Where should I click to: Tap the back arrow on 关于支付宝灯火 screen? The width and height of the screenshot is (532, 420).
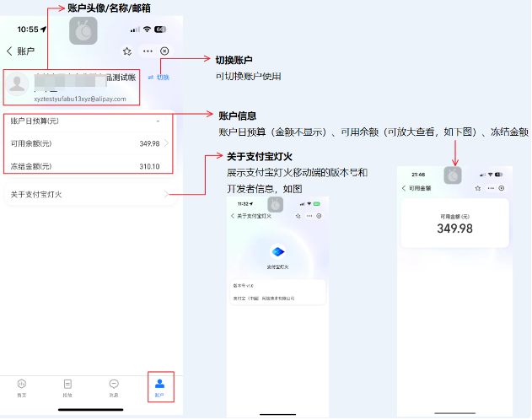(233, 217)
